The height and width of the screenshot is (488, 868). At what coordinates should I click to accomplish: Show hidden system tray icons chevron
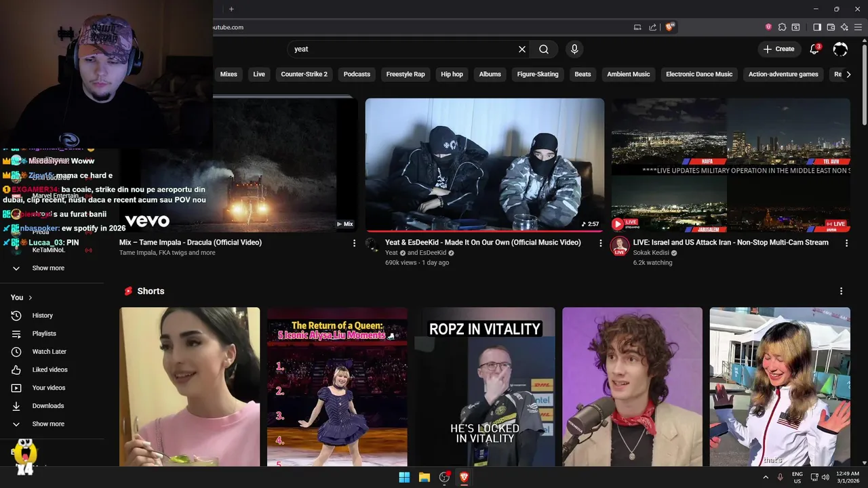[766, 477]
